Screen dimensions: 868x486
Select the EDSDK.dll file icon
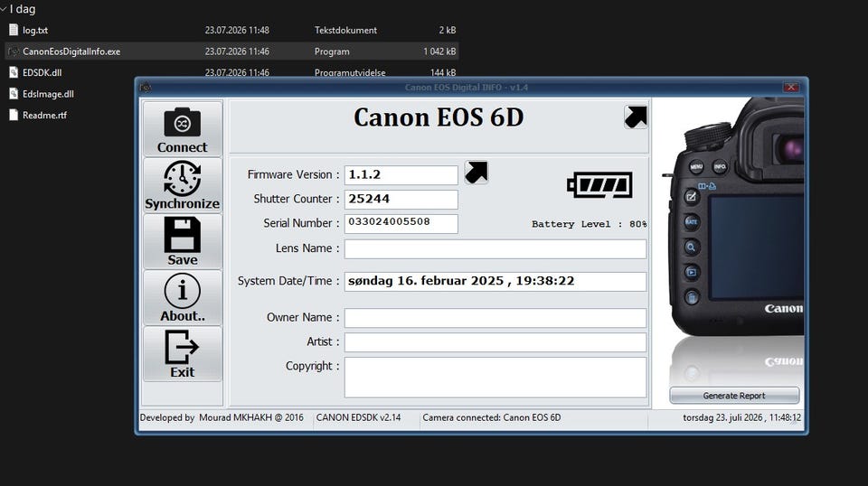(x=14, y=72)
